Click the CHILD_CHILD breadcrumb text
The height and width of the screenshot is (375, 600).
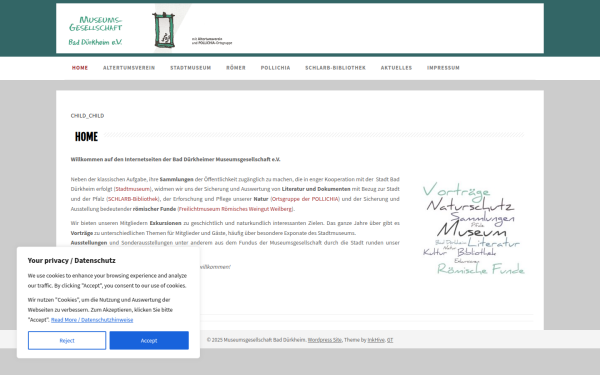(87, 116)
